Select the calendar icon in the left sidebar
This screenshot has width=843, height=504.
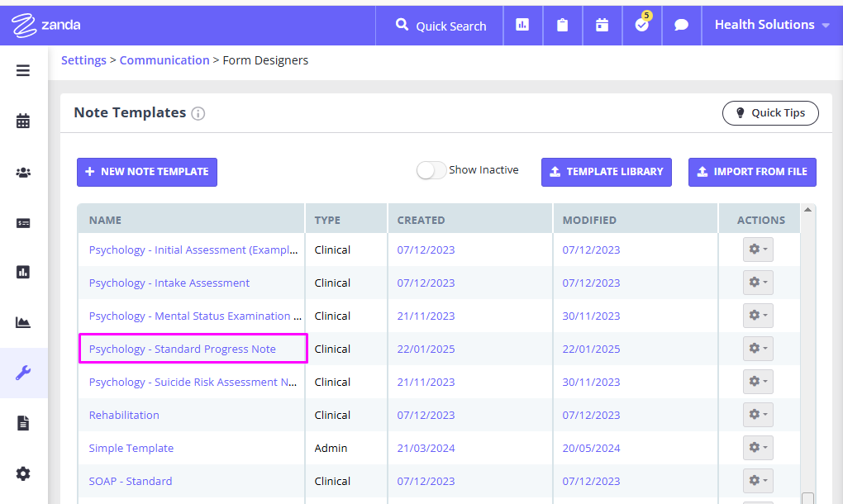click(22, 120)
